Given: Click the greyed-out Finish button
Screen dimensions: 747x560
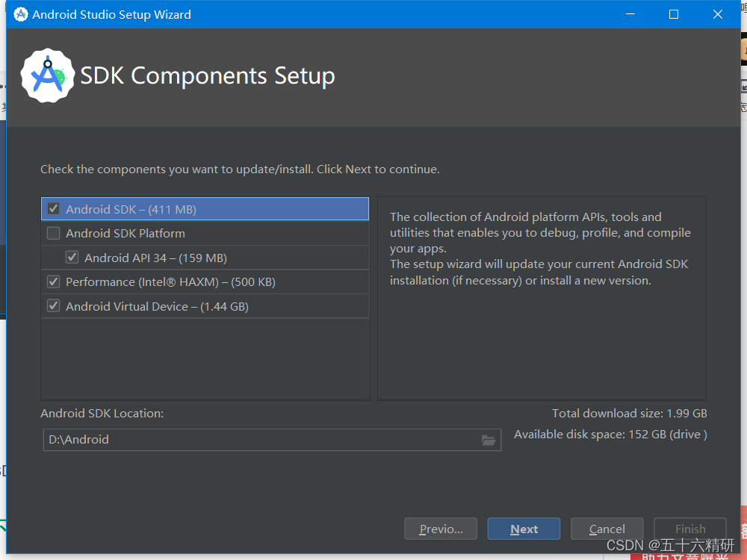Looking at the screenshot, I should coord(690,529).
